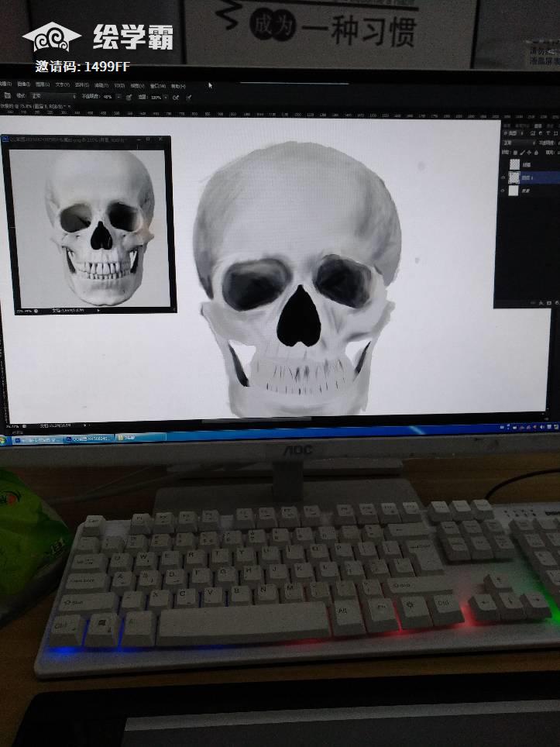Click the add layer mask icon
560x747 pixels.
click(549, 302)
